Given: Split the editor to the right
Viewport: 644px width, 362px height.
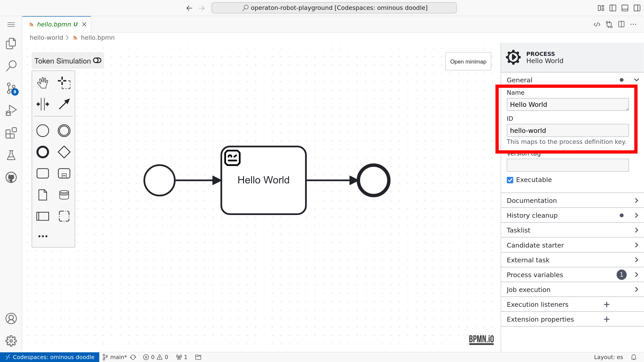Looking at the screenshot, I should click(621, 24).
